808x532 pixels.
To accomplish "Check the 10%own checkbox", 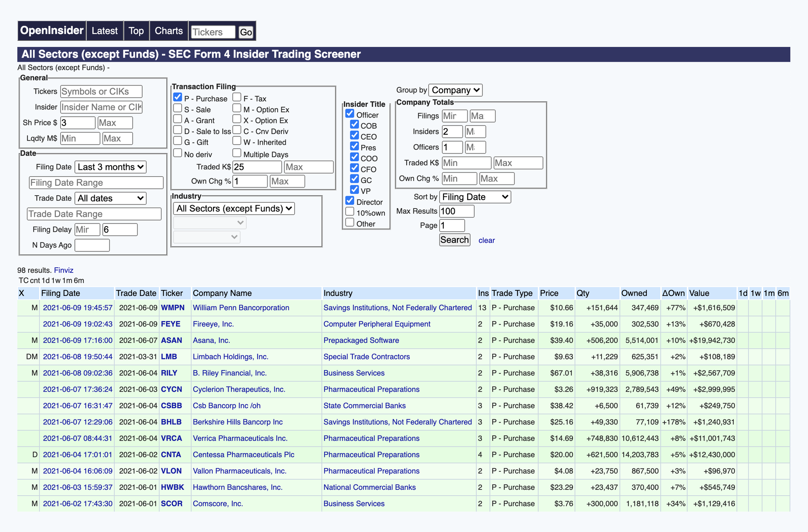I will coord(350,212).
